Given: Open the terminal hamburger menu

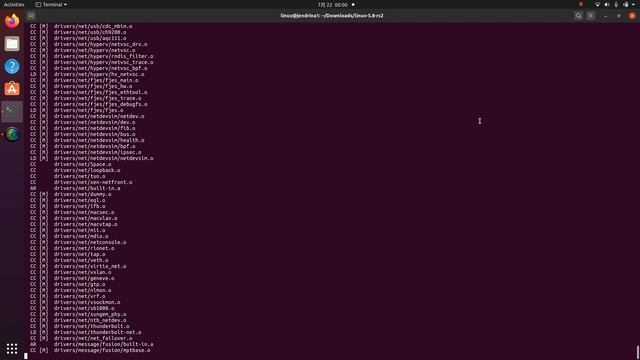Looking at the screenshot, I should coord(591,16).
